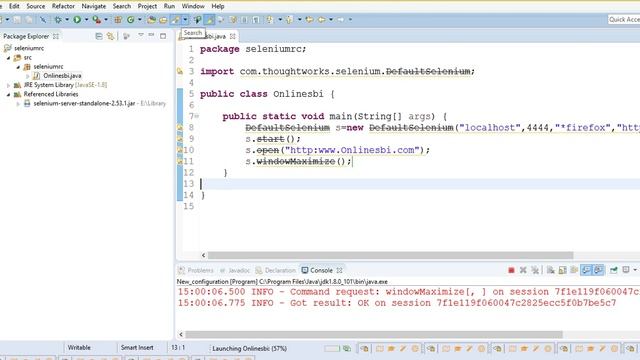Image resolution: width=640 pixels, height=360 pixels.
Task: Switch to the Problems tab
Action: (196, 270)
